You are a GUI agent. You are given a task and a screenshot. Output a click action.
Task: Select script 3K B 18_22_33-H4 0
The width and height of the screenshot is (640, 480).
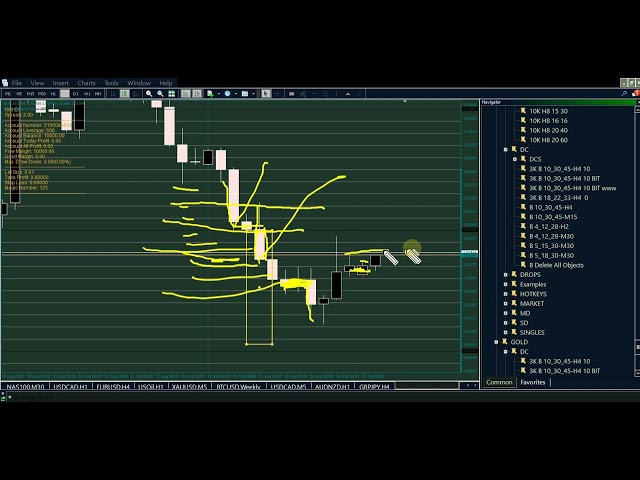click(558, 198)
